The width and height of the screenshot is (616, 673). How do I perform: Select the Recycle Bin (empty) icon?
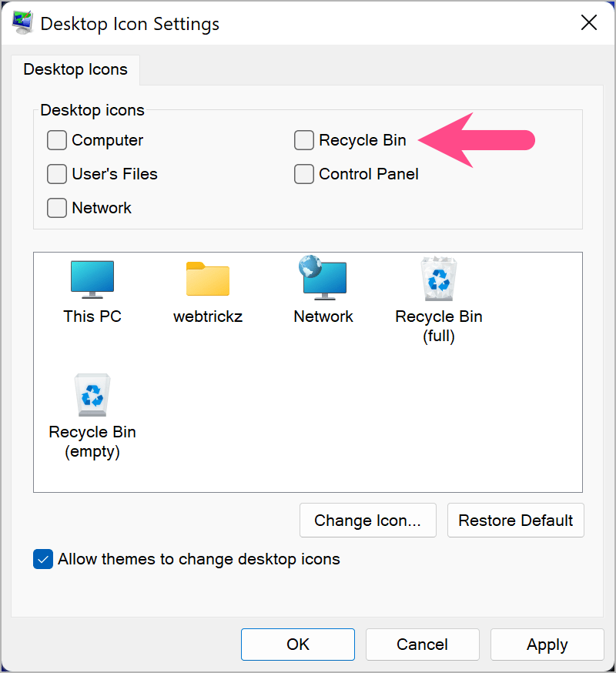click(92, 395)
